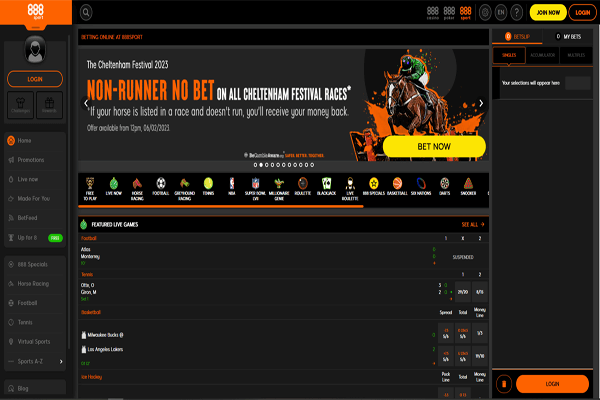The height and width of the screenshot is (400, 600).
Task: Click the header Login button
Action: click(x=582, y=13)
